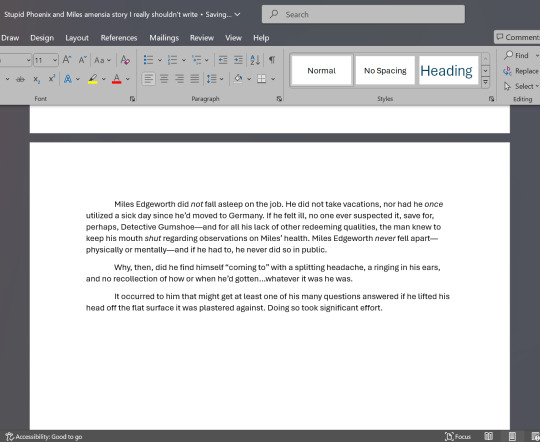
Task: Increase paragraph indent
Action: pyautogui.click(x=238, y=60)
